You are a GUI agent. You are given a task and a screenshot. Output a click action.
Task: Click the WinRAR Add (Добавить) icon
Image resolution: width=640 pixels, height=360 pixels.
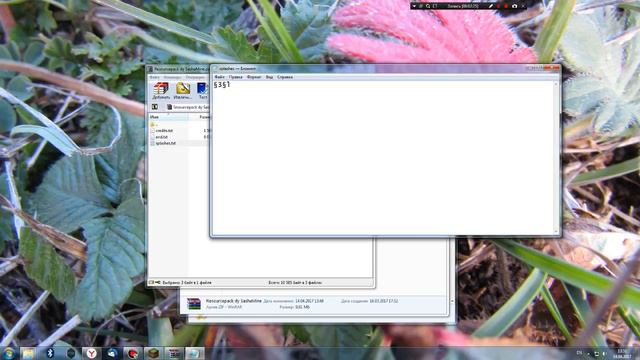pyautogui.click(x=161, y=91)
